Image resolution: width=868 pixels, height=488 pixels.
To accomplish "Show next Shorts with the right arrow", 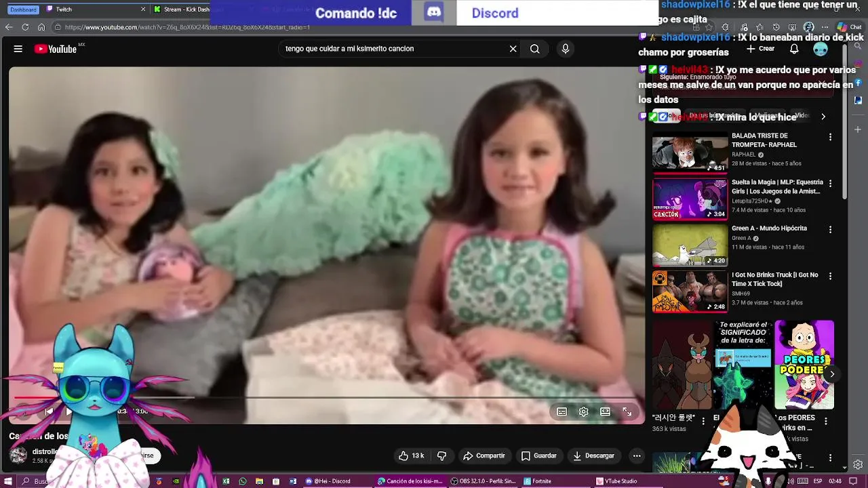I will pyautogui.click(x=831, y=374).
